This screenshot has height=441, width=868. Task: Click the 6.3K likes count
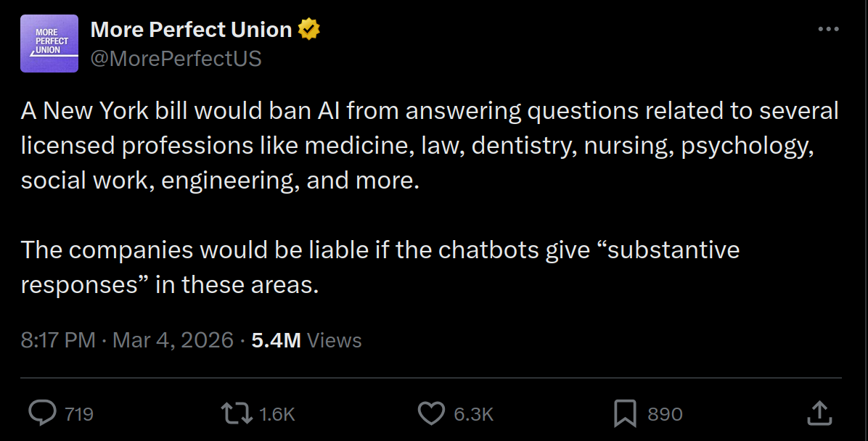pos(473,414)
